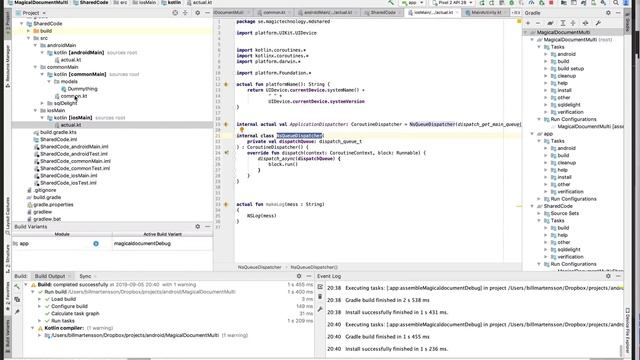Switch to the MainActivity.kt editor tab
The width and height of the screenshot is (640, 360).
[x=486, y=13]
